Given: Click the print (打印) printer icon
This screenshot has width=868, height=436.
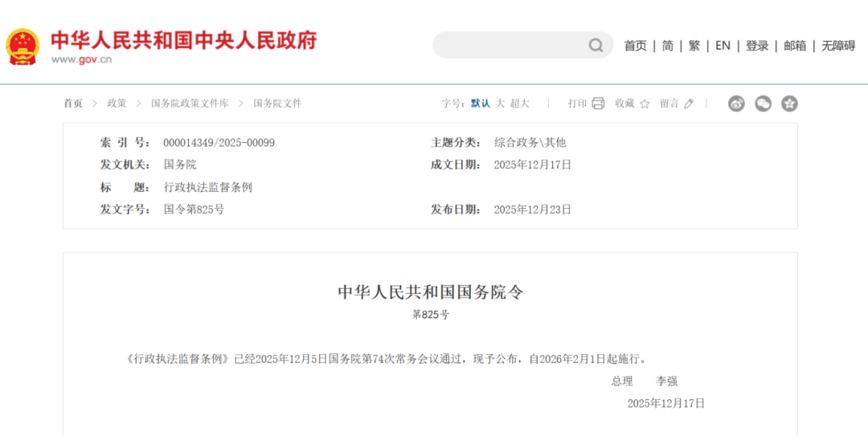Looking at the screenshot, I should pyautogui.click(x=598, y=104).
